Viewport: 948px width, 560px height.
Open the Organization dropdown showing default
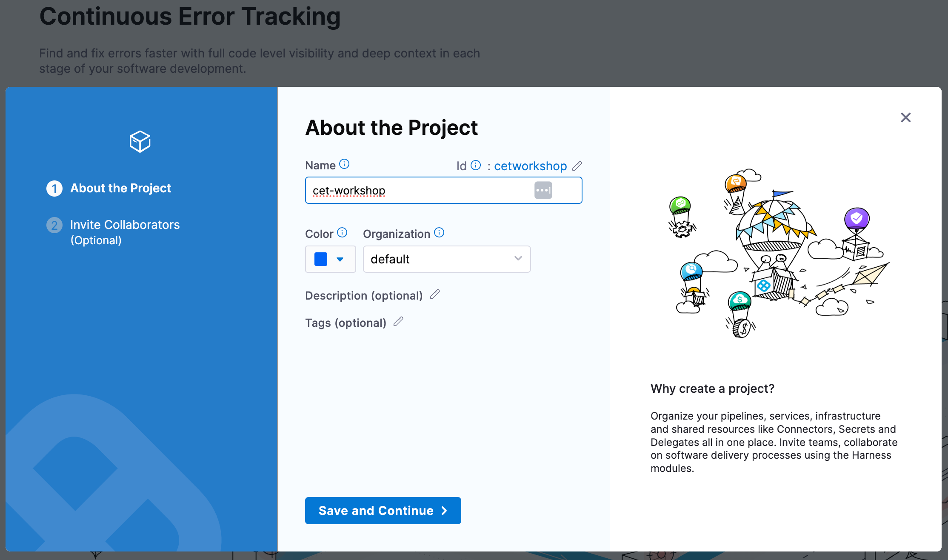click(446, 259)
